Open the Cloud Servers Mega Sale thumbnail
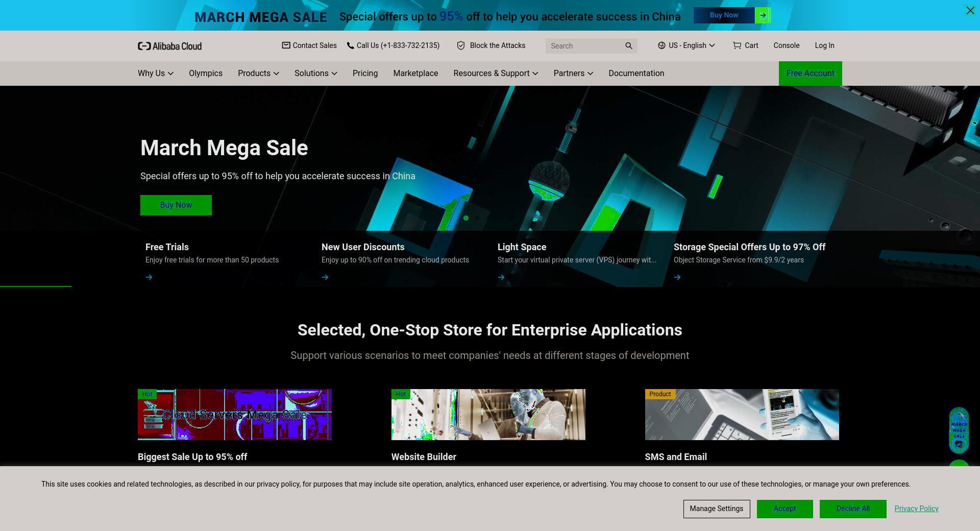This screenshot has width=980, height=531. (235, 415)
